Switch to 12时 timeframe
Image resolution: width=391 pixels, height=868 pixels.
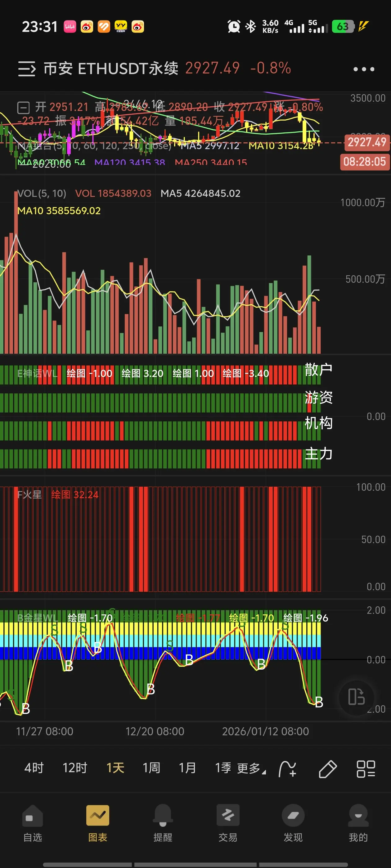(x=75, y=768)
